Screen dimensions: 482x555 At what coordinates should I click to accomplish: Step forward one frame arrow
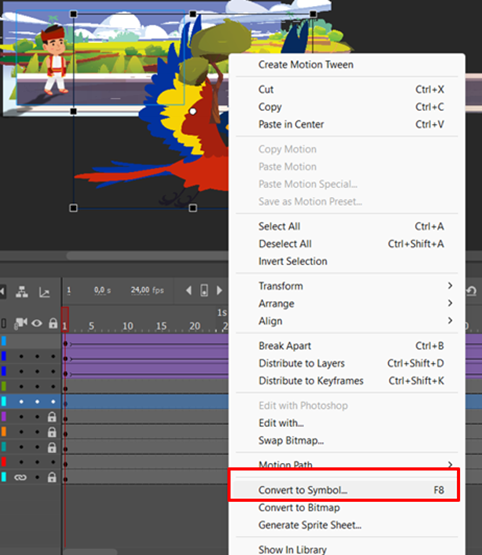pyautogui.click(x=220, y=291)
